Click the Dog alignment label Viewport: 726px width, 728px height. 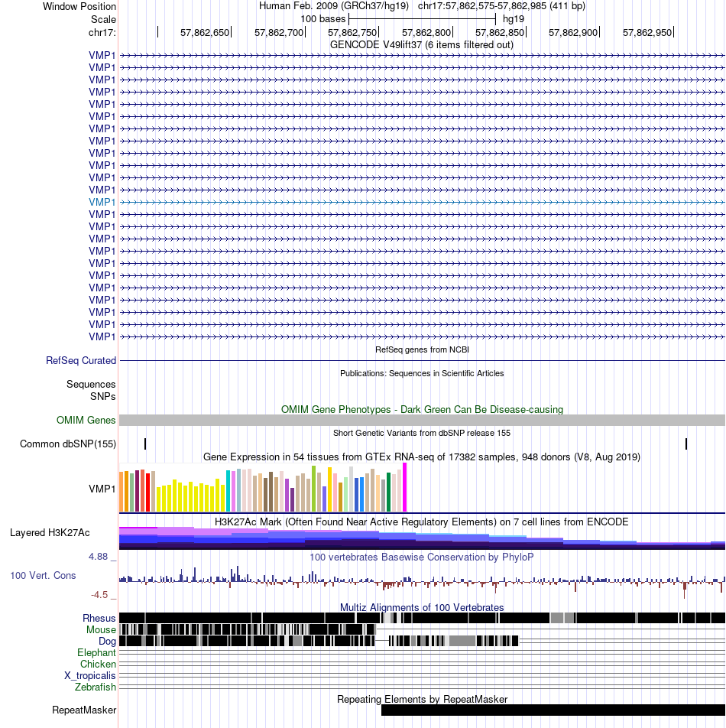coord(107,641)
